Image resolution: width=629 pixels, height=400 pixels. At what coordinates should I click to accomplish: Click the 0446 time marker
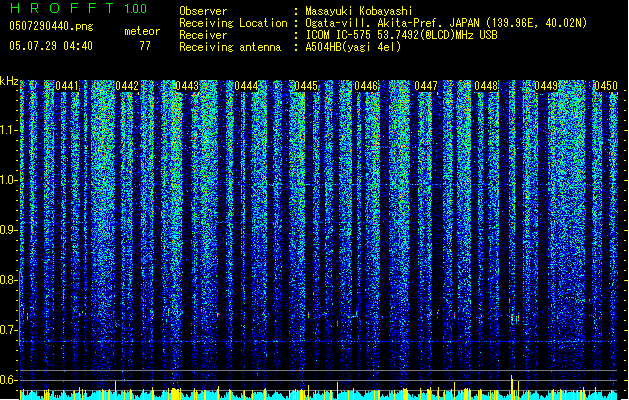coord(366,86)
